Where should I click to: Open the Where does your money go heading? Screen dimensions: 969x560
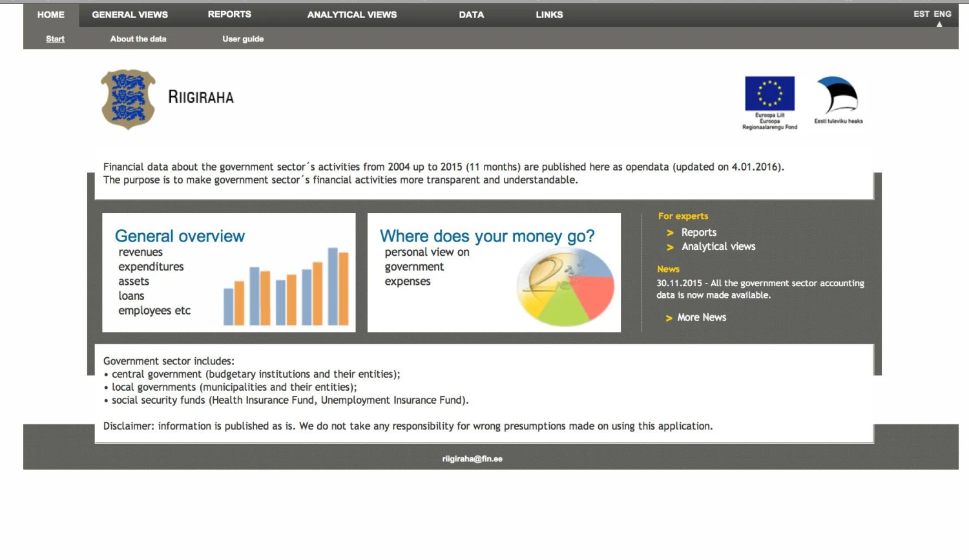pos(487,236)
